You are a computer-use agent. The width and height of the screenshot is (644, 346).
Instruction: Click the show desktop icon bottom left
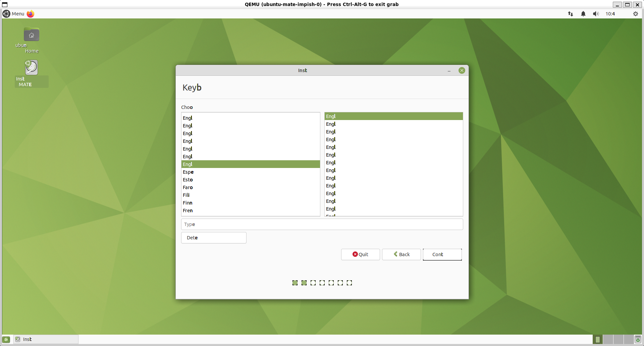tap(6, 339)
